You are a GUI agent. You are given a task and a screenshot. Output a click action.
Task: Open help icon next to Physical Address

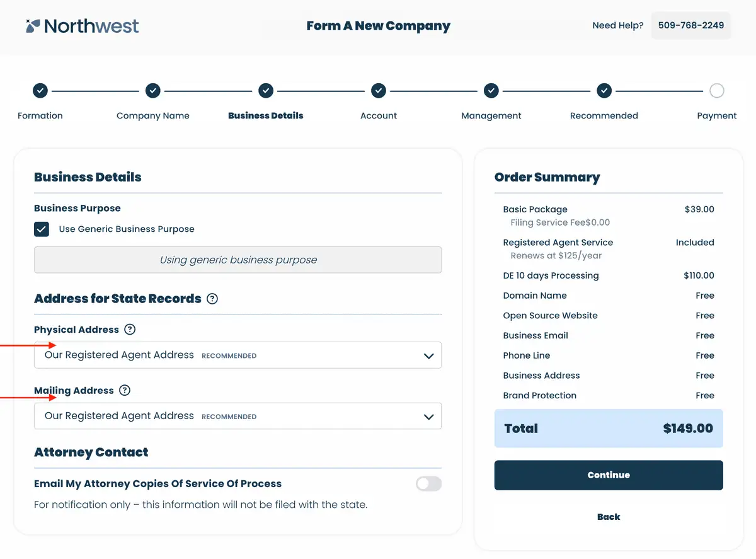click(x=130, y=330)
